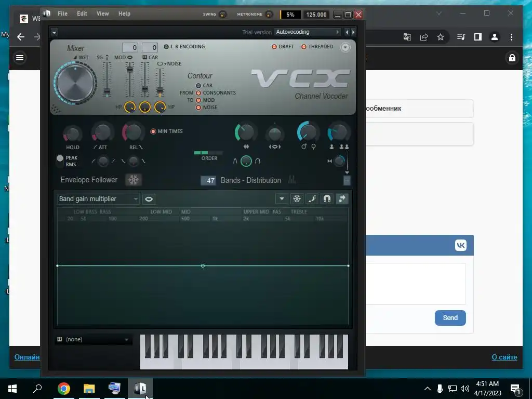
Task: Open the (none) MIDI keyboard dropdown
Action: [x=94, y=339]
